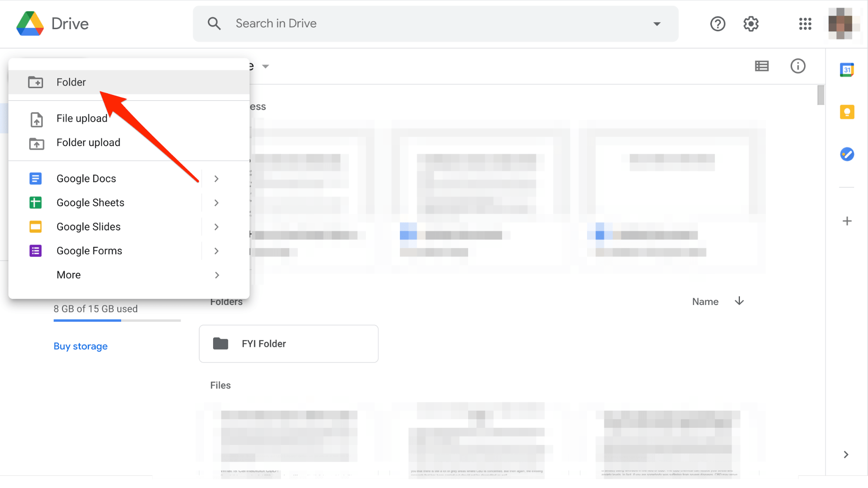Expand Google Docs submenu chevron
Image resolution: width=868 pixels, height=488 pixels.
(x=216, y=179)
